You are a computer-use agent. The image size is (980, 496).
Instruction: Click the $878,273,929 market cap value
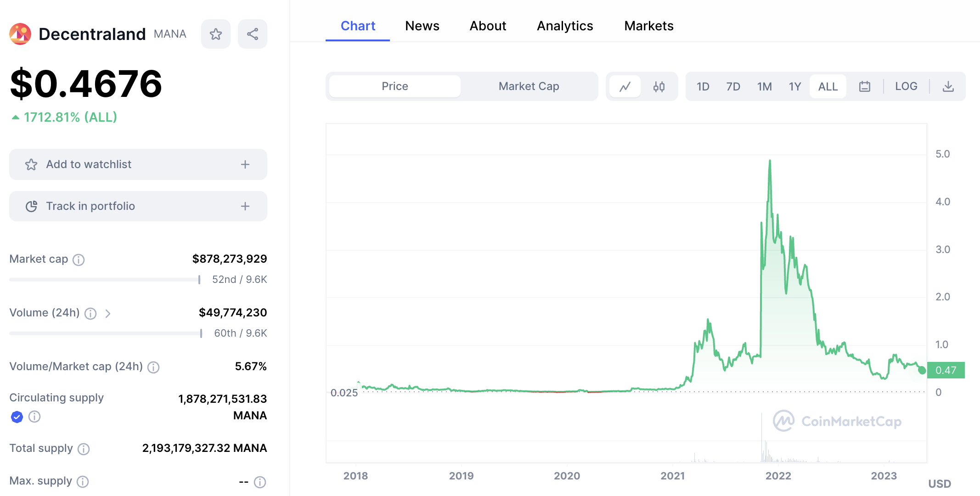(230, 259)
